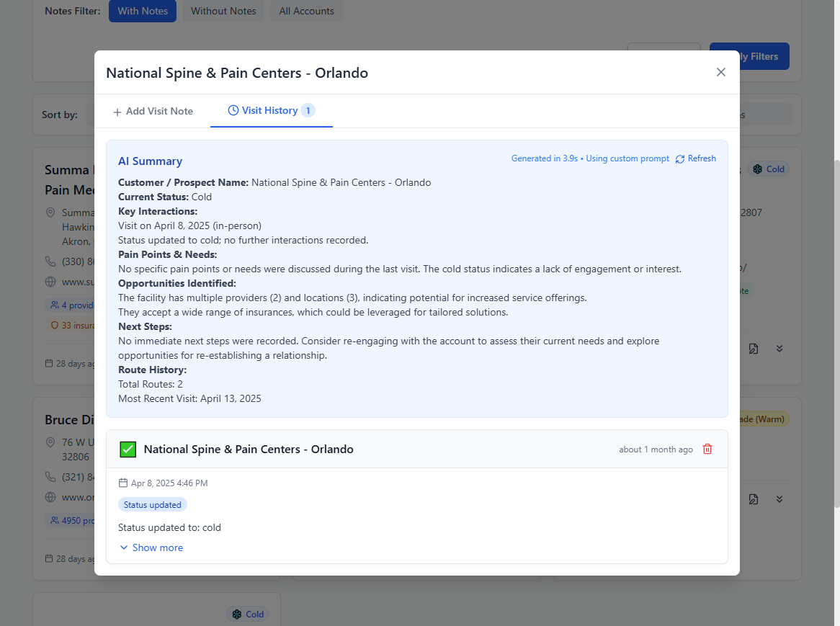Expand the note with Show more
The image size is (840, 626).
[151, 547]
